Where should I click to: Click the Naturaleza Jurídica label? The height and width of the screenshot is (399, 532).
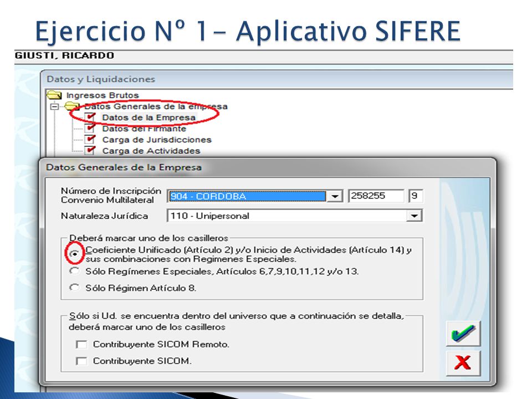click(105, 216)
